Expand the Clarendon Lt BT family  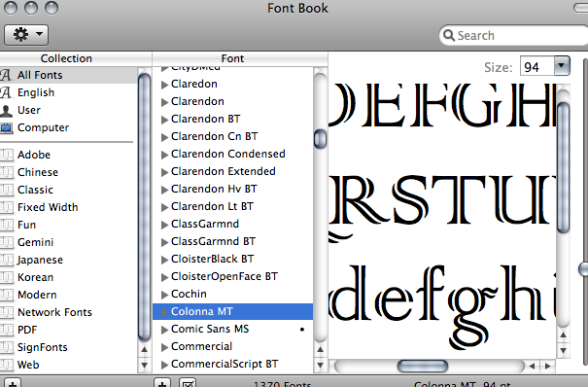pyautogui.click(x=164, y=207)
